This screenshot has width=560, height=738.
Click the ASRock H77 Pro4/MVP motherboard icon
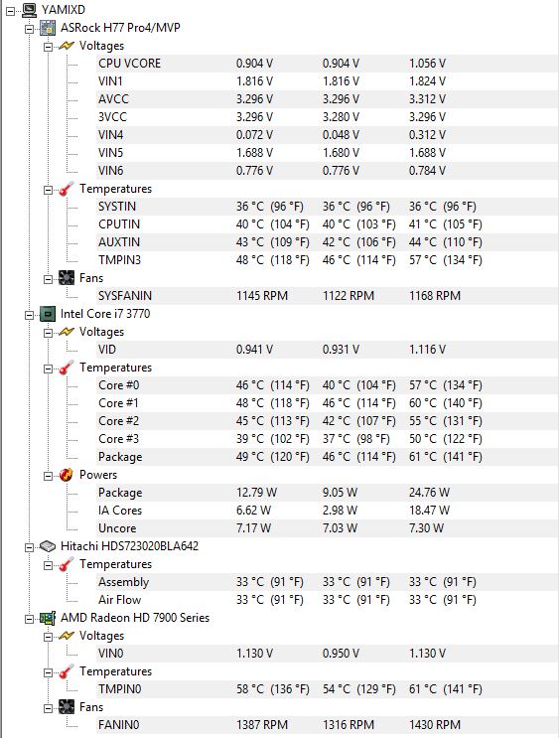pyautogui.click(x=48, y=28)
